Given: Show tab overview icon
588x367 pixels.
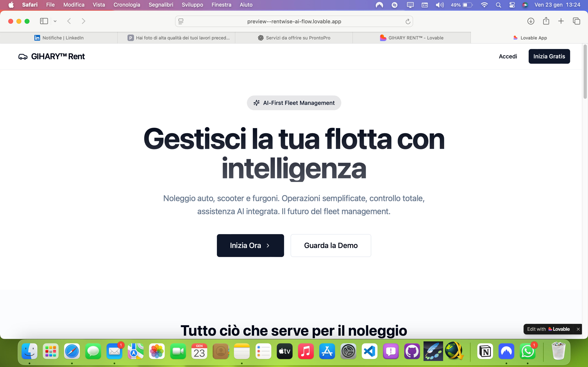Looking at the screenshot, I should tap(576, 21).
